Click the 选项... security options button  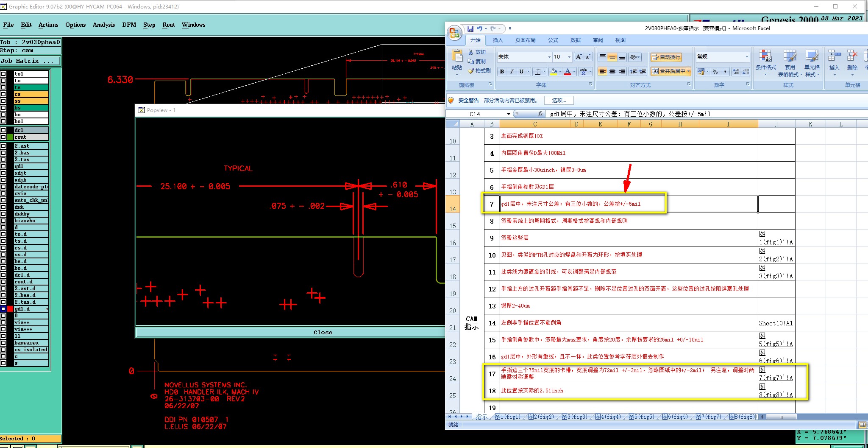559,100
